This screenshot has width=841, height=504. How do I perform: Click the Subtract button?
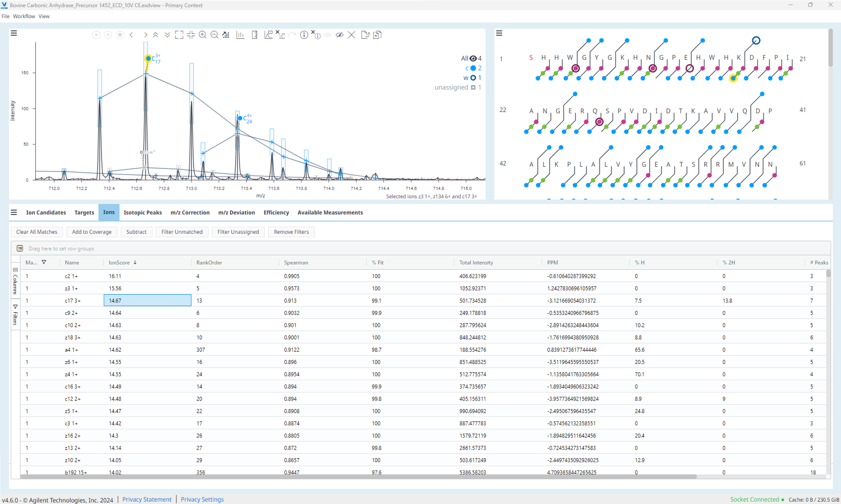coord(136,232)
